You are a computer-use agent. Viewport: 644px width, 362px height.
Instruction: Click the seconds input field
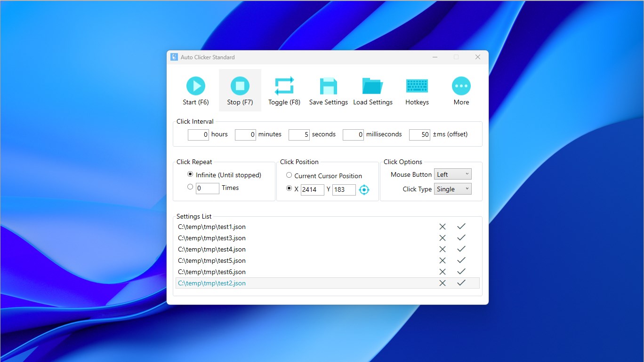click(x=299, y=135)
